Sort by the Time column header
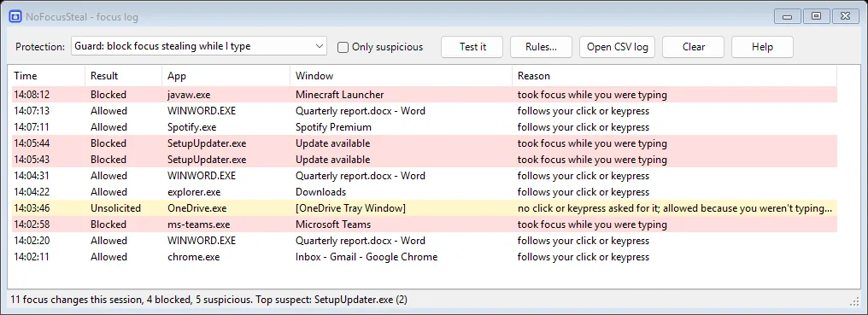Viewport: 868px width, 315px height. click(46, 76)
